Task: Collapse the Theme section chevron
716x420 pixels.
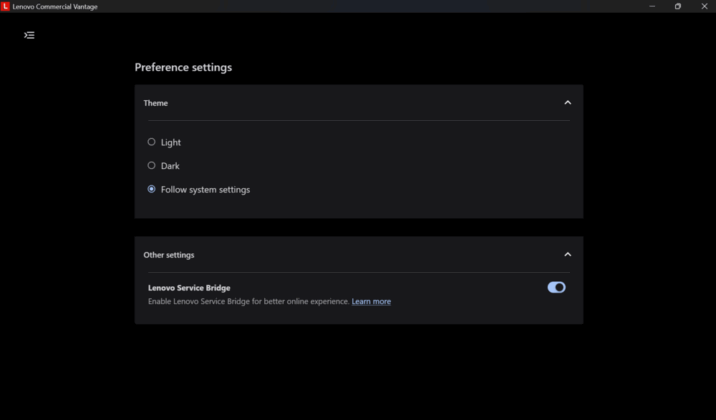Action: coord(568,103)
